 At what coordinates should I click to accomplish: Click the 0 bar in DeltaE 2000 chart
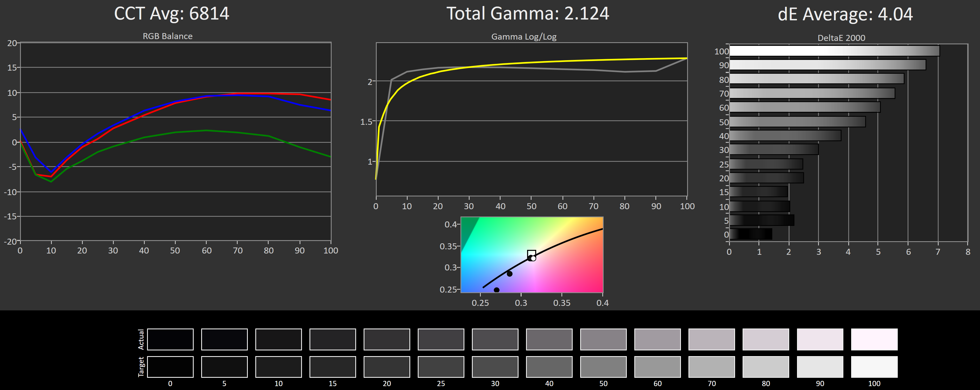(x=750, y=234)
